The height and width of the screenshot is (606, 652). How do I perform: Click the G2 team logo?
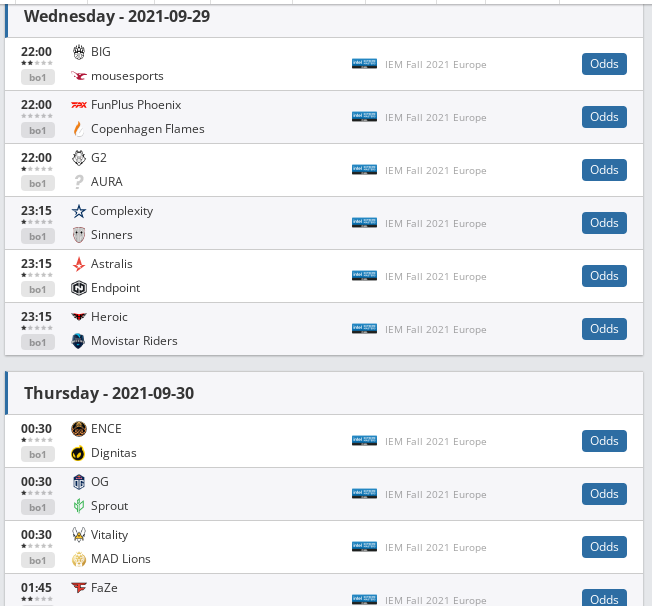click(x=79, y=158)
